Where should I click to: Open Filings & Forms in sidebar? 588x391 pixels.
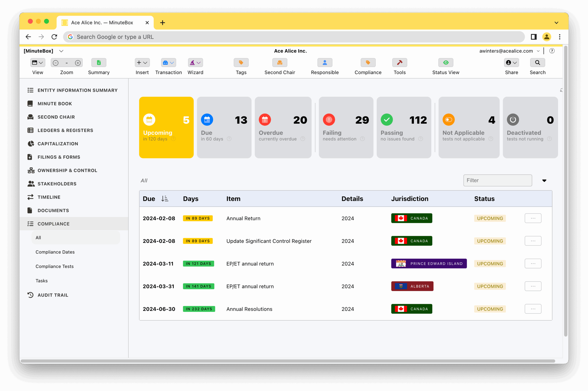[59, 157]
